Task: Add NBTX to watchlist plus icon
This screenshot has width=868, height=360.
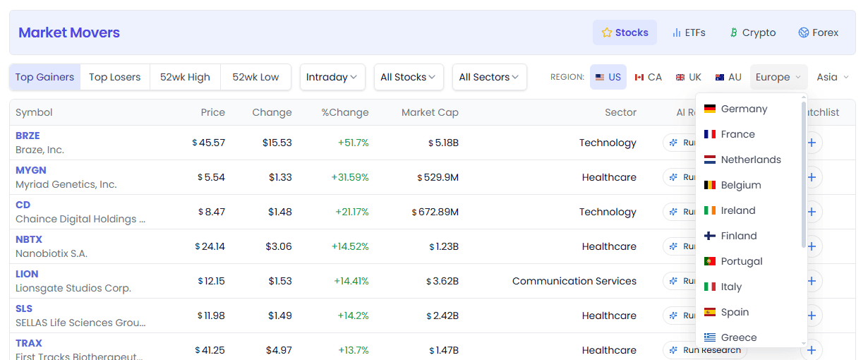Action: point(812,246)
